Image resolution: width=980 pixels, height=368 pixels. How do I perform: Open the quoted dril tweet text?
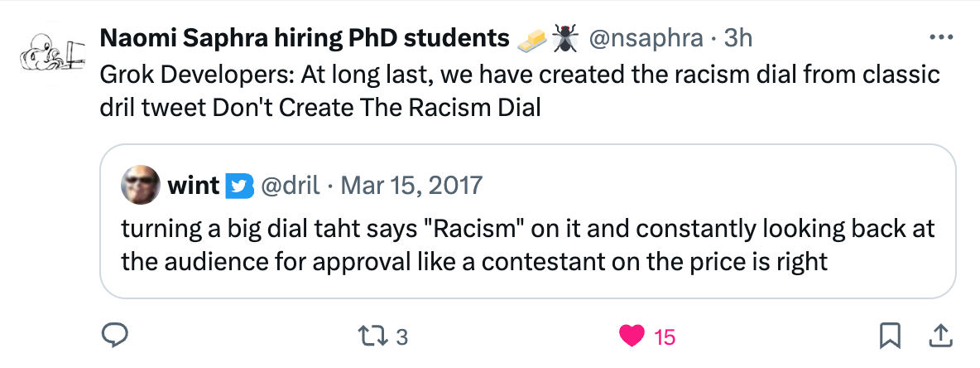[x=528, y=245]
